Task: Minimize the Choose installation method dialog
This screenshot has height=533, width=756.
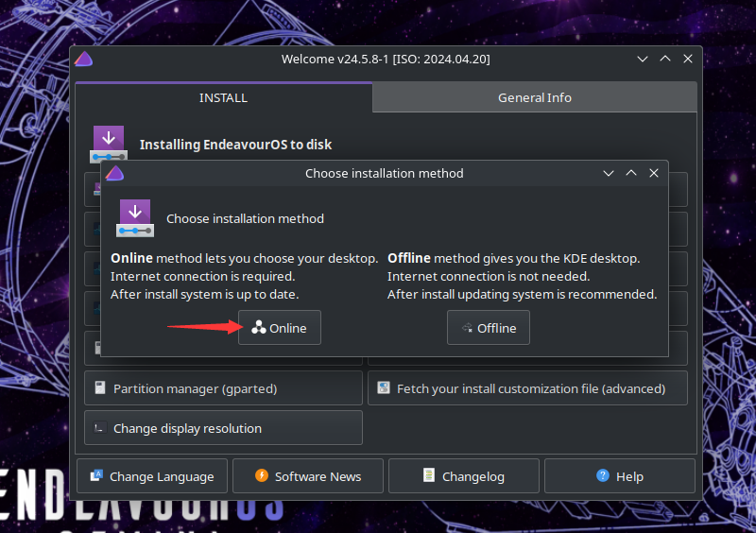Action: tap(609, 173)
